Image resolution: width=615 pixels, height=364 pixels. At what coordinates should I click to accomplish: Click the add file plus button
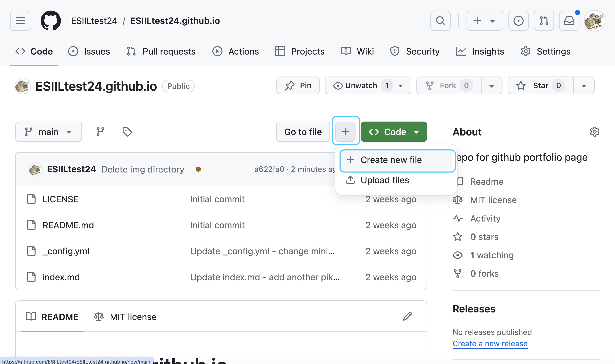[345, 132]
